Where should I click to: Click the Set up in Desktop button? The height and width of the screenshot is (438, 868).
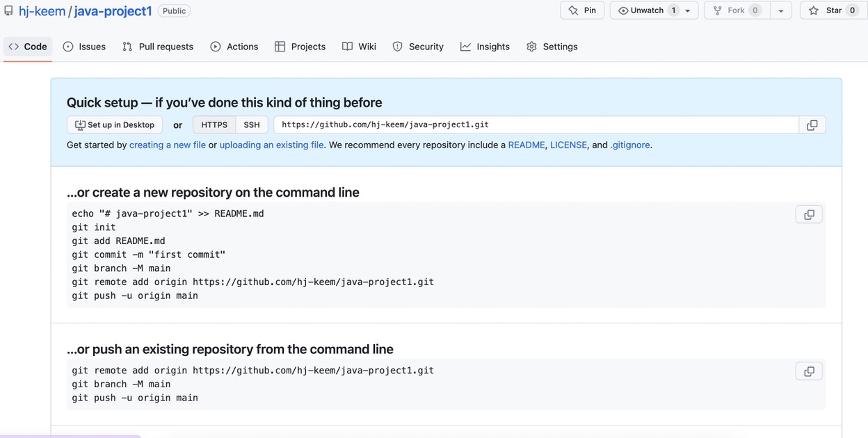[115, 125]
